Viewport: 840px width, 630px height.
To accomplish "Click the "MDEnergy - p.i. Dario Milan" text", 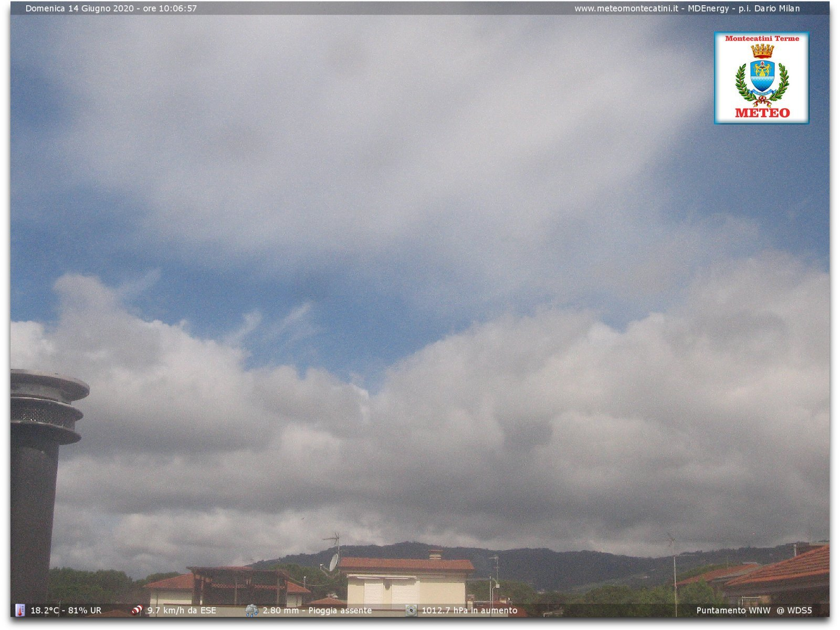I will coord(744,8).
